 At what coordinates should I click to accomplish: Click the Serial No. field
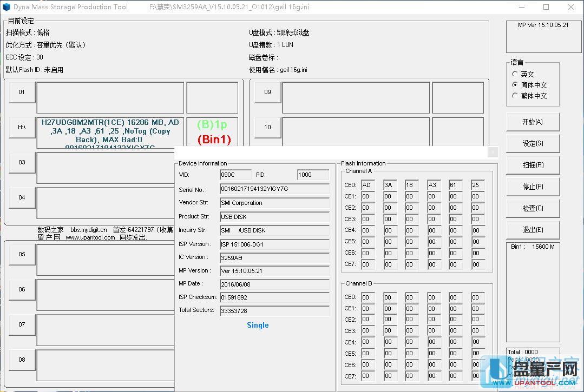click(274, 189)
